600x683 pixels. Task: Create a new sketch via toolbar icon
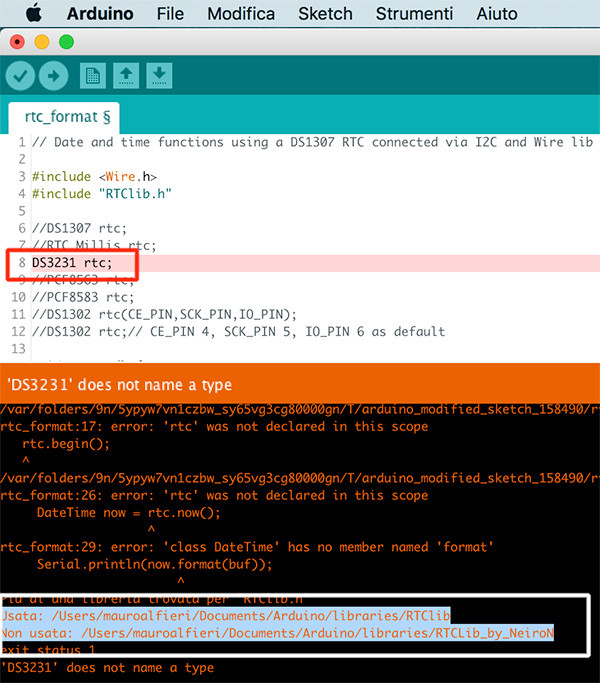93,75
